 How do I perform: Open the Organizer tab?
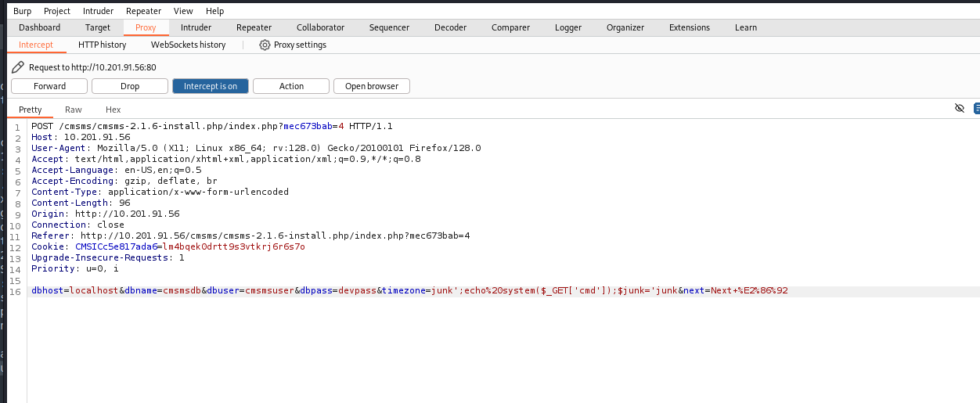click(x=625, y=27)
